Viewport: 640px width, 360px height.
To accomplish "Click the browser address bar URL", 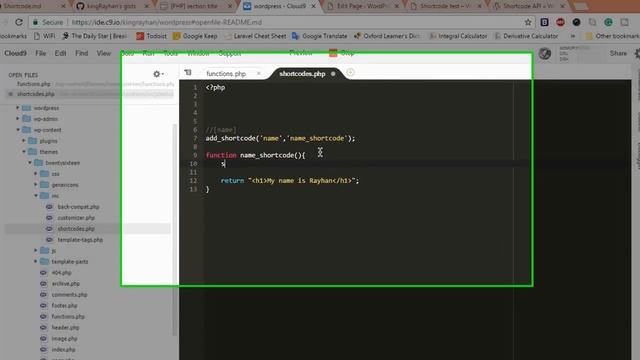I will [167, 22].
